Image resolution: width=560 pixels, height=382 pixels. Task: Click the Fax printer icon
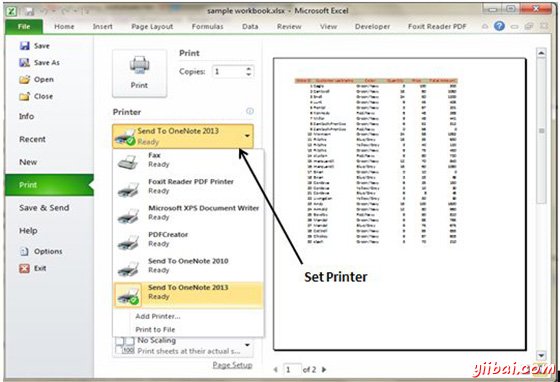coord(127,161)
